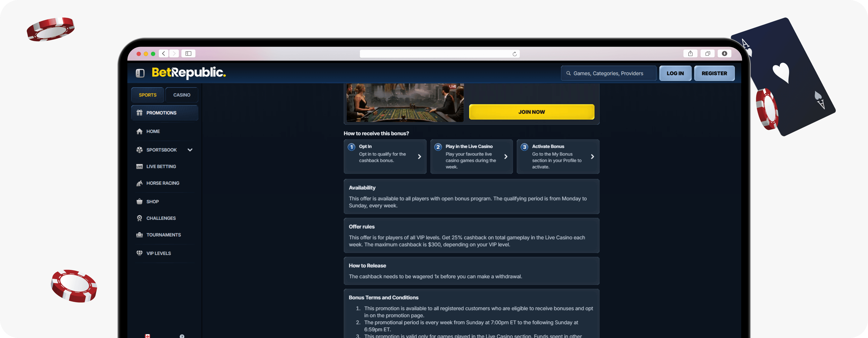
Task: Click browser share icon
Action: [x=690, y=53]
